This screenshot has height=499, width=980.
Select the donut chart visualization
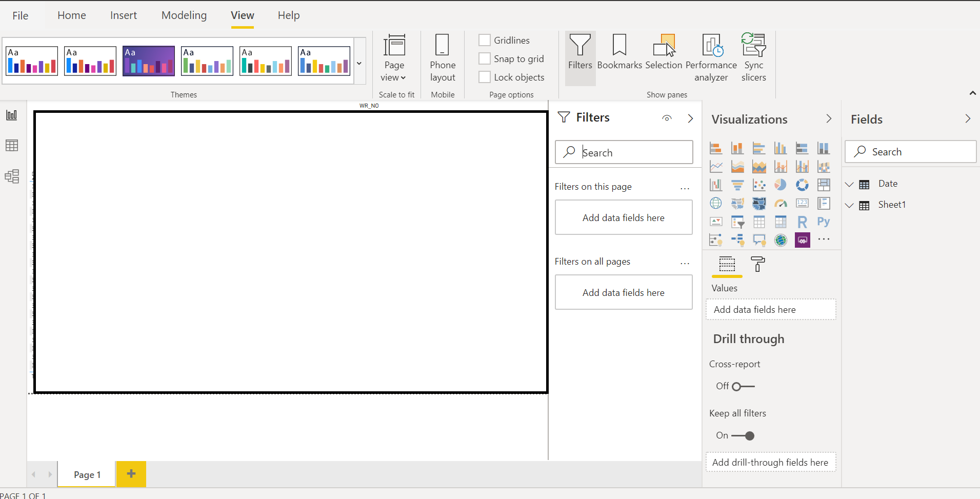802,185
